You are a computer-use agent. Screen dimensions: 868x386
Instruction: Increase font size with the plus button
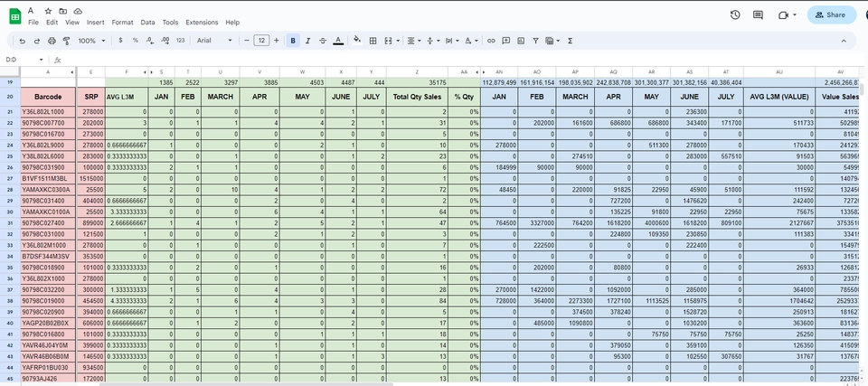(277, 41)
